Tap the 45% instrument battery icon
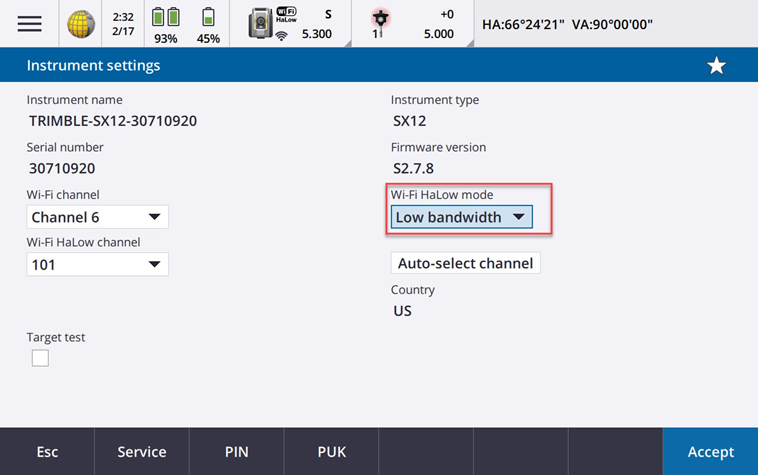Image resolution: width=758 pixels, height=475 pixels. point(208,24)
